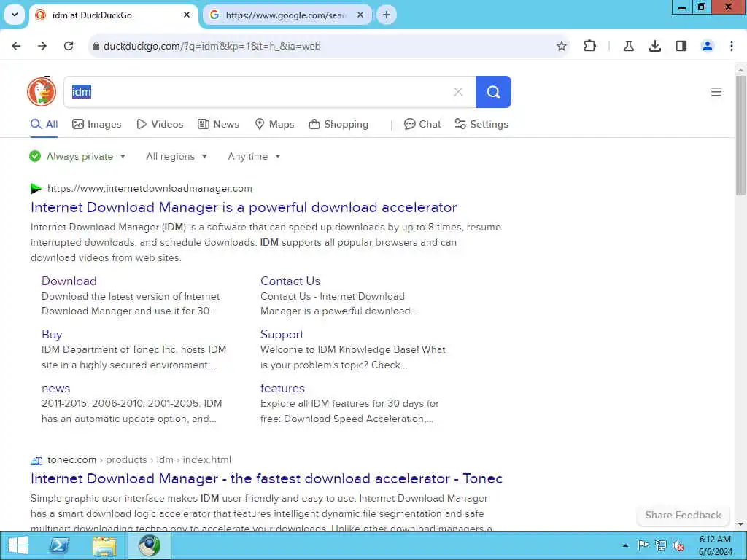
Task: Open the Chrome Labs flask icon
Action: 628,46
